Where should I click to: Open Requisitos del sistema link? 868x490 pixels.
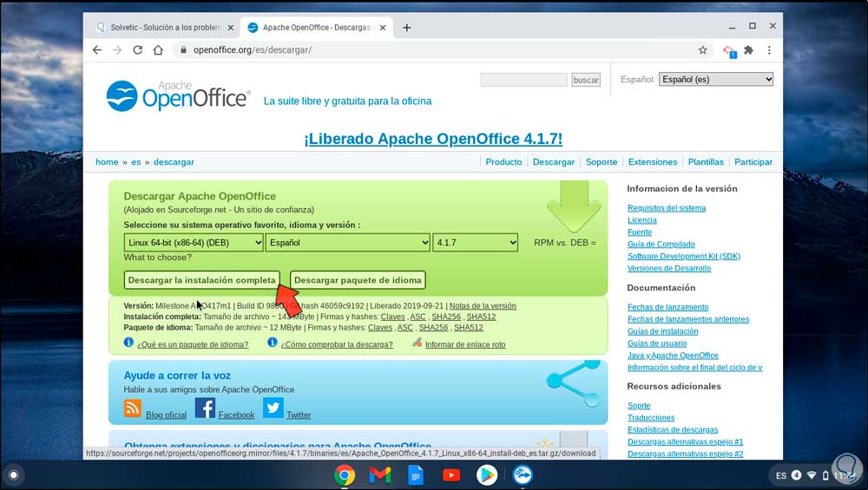coord(667,208)
